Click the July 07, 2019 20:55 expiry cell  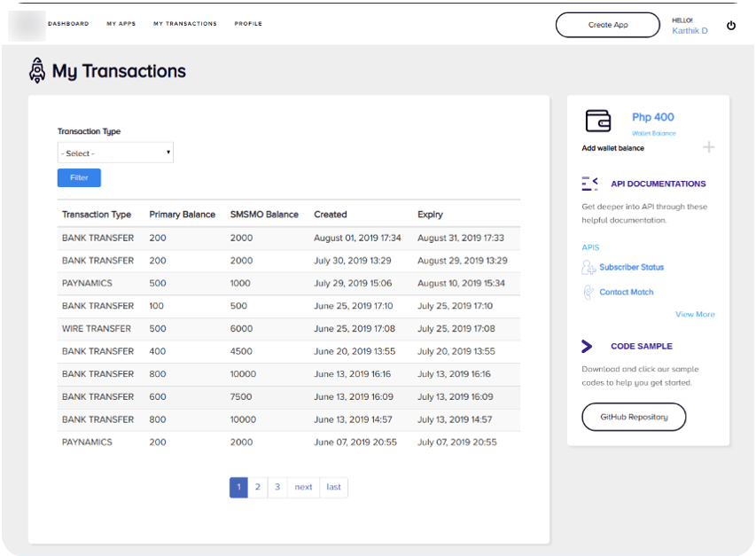457,442
